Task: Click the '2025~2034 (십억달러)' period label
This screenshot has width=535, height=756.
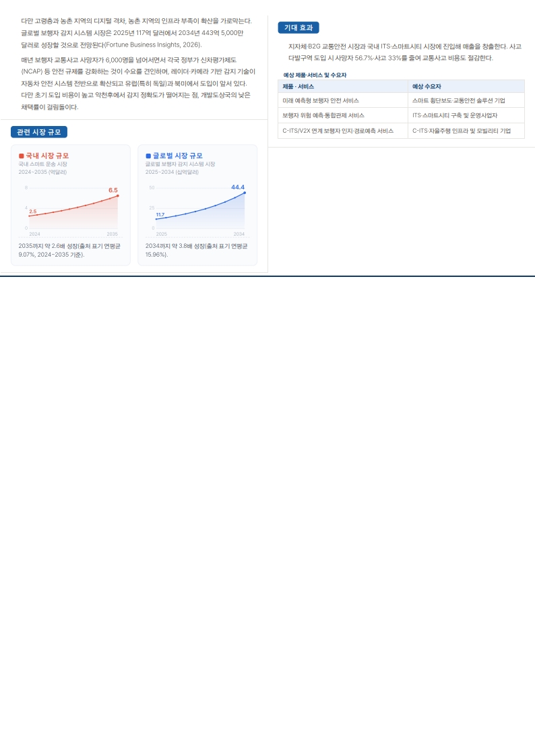Action: [x=172, y=172]
